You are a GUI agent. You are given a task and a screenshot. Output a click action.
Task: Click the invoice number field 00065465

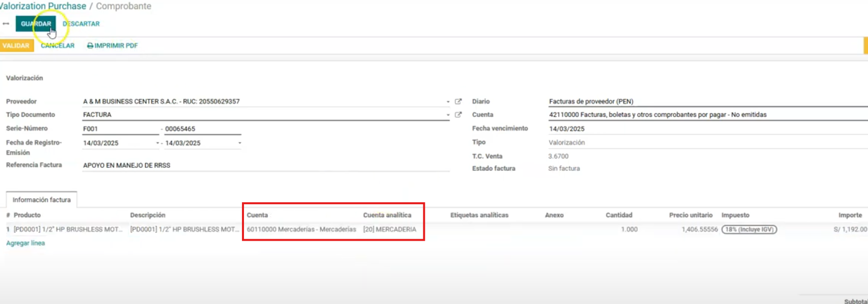coord(202,129)
